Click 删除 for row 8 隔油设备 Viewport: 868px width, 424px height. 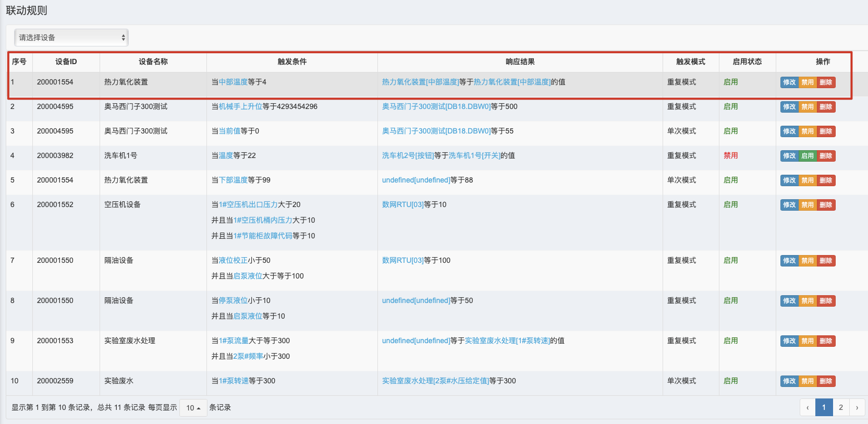click(826, 301)
